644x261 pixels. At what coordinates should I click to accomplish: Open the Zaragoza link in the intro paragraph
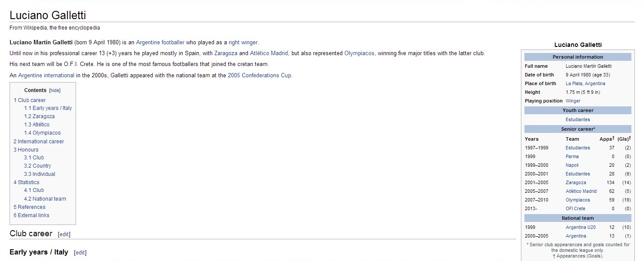tap(225, 53)
